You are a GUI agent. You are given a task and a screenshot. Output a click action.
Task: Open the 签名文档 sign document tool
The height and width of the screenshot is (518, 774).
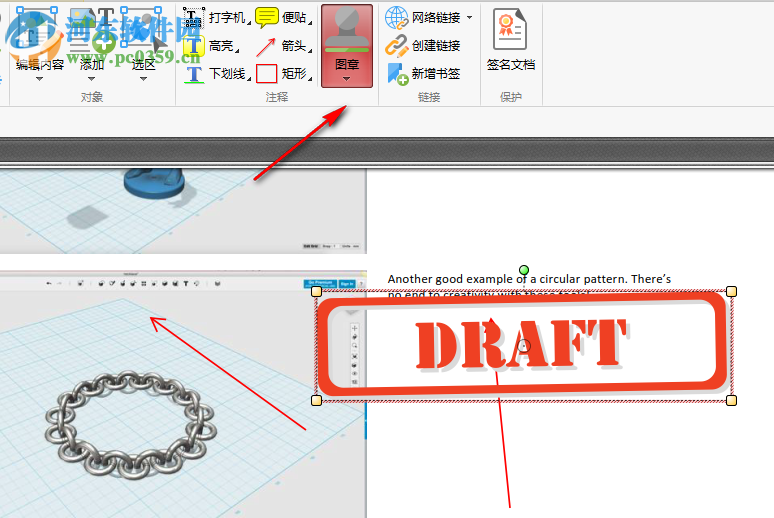tap(511, 40)
